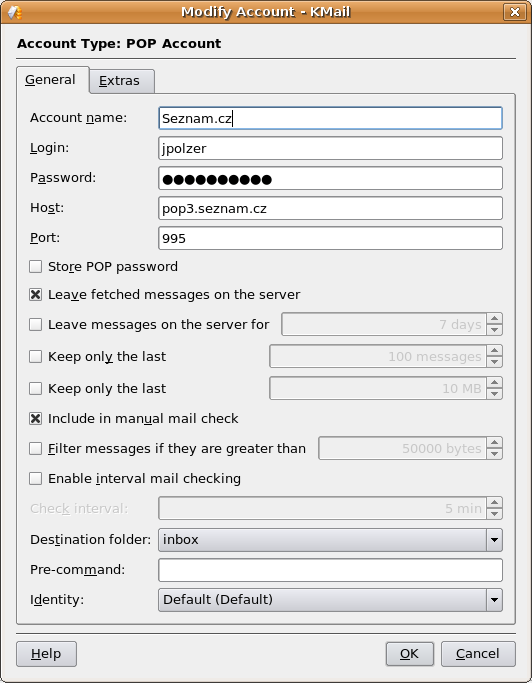Close the Modify Account dialog window
This screenshot has width=532, height=683.
point(515,12)
